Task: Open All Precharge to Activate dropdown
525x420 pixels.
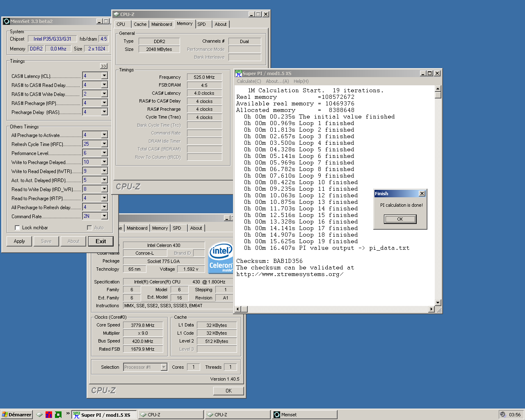Action: [104, 135]
